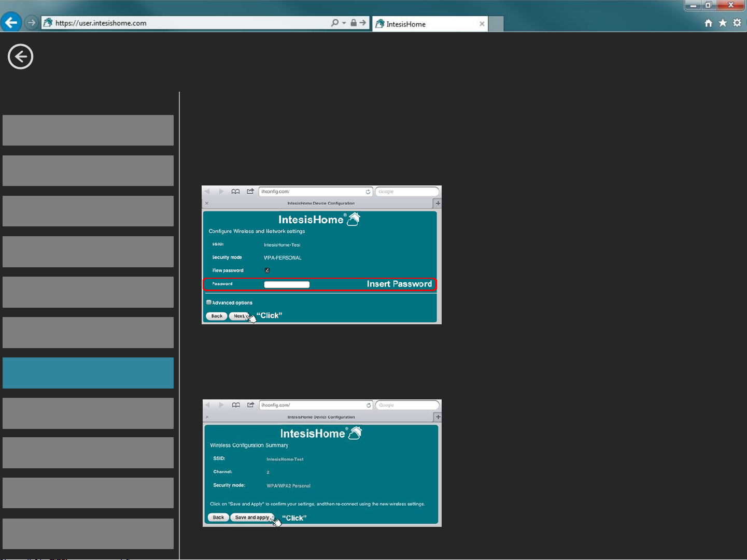Click the browser's forward navigation arrow
The image size is (747, 560).
pyautogui.click(x=32, y=23)
